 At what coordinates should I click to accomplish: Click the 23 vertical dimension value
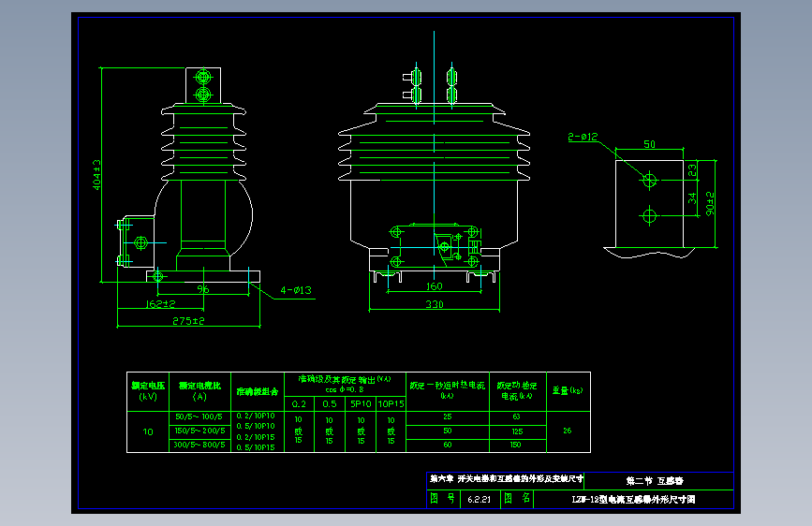[692, 169]
